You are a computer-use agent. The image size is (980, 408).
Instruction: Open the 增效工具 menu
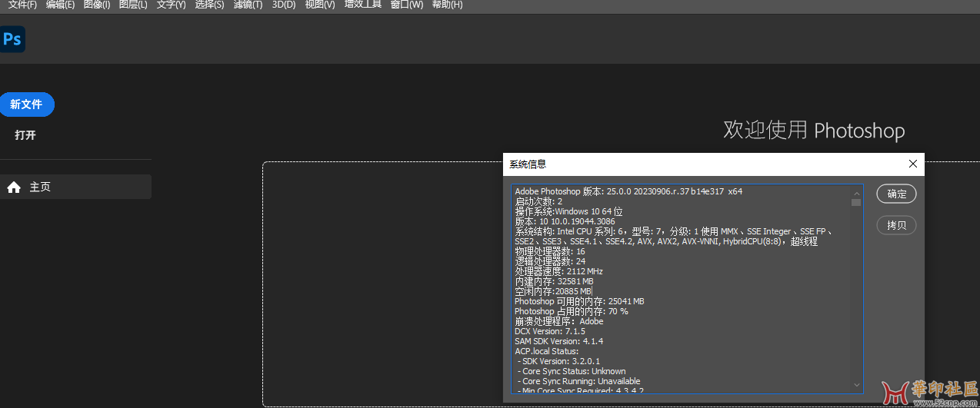pyautogui.click(x=363, y=5)
